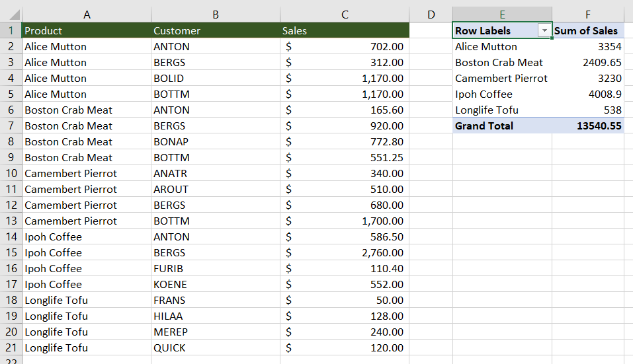This screenshot has width=633, height=364.
Task: Click Ipoh Coffee in the pivot table
Action: pos(501,94)
